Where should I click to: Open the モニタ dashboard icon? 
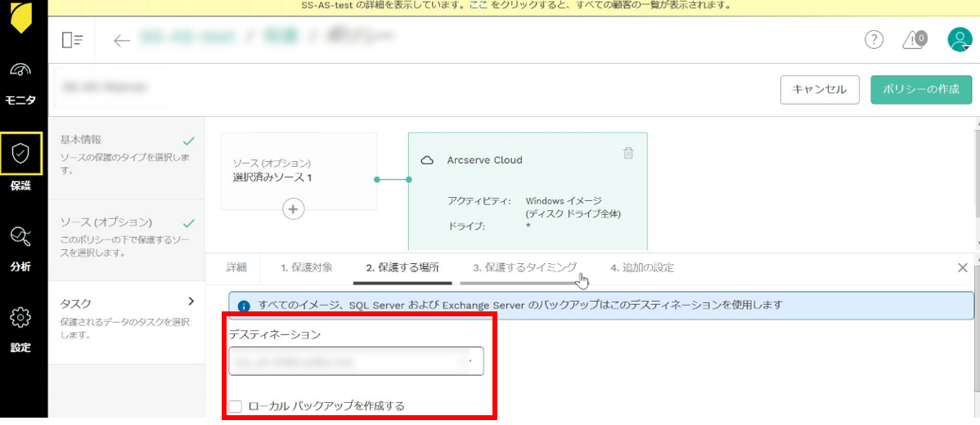[x=21, y=72]
